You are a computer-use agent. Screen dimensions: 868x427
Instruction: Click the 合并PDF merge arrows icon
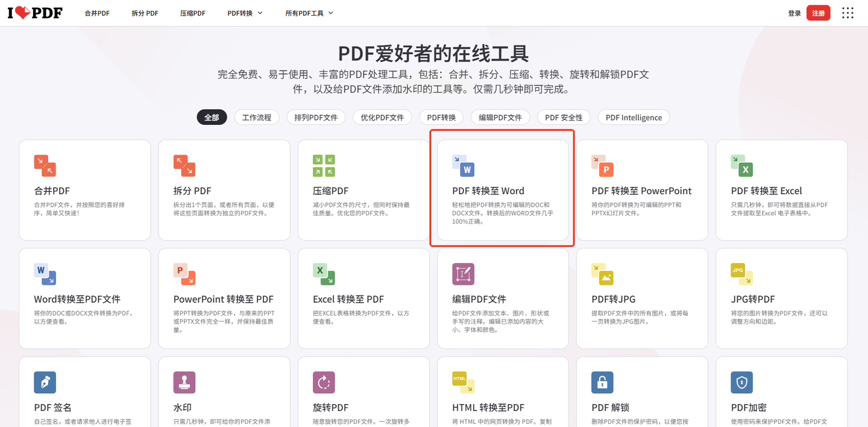[x=45, y=165]
